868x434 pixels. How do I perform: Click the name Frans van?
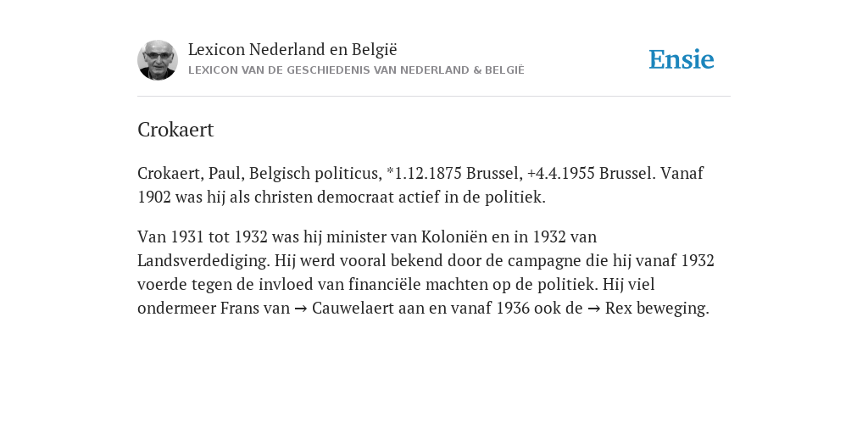[255, 308]
